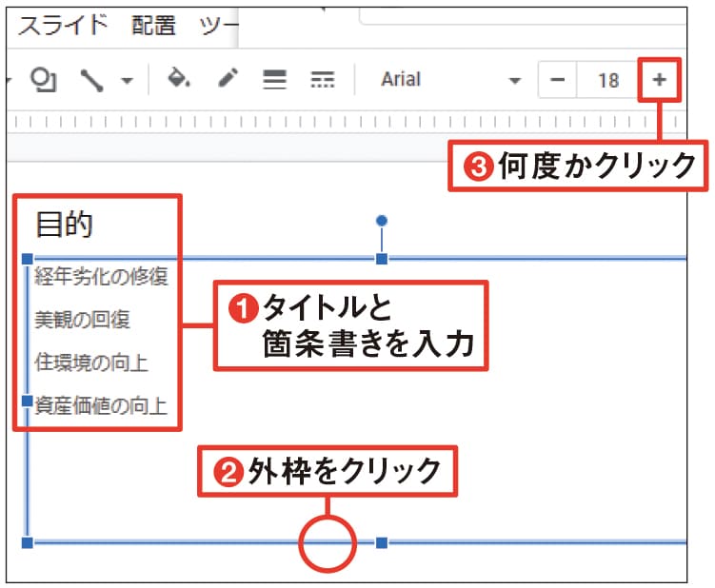Decrease font size with minus button
This screenshot has height=588, width=715.
click(x=557, y=80)
